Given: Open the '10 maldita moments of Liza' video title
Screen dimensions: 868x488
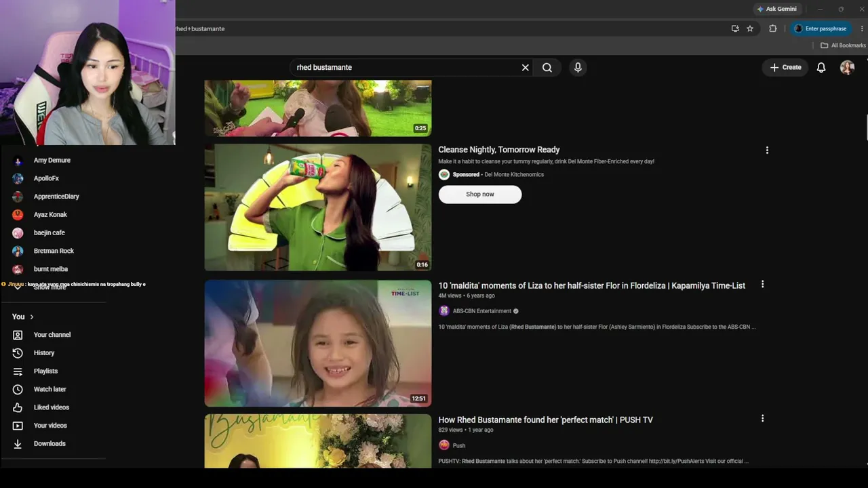Looking at the screenshot, I should (592, 286).
